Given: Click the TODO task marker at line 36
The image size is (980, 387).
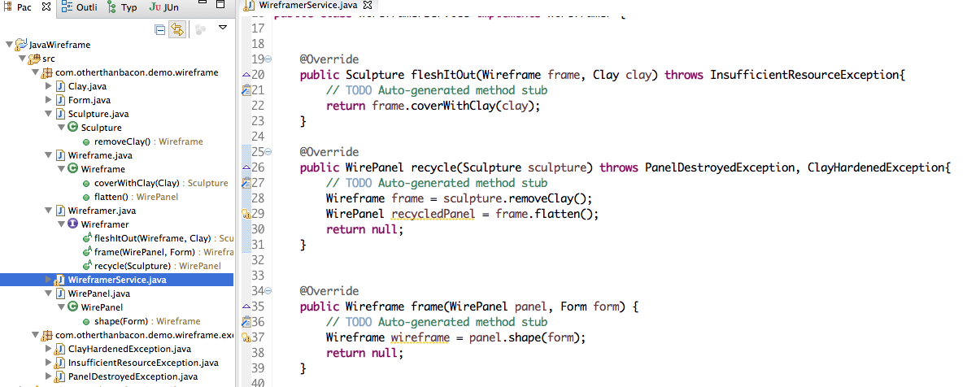Looking at the screenshot, I should (246, 323).
